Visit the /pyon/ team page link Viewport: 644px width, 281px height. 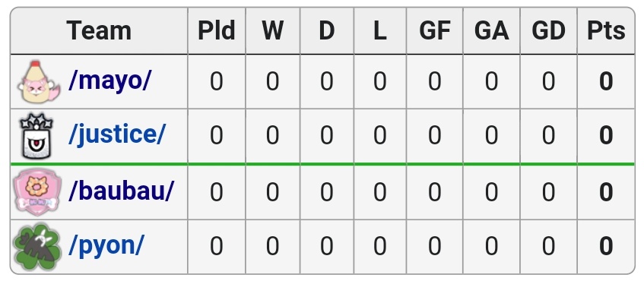point(106,246)
